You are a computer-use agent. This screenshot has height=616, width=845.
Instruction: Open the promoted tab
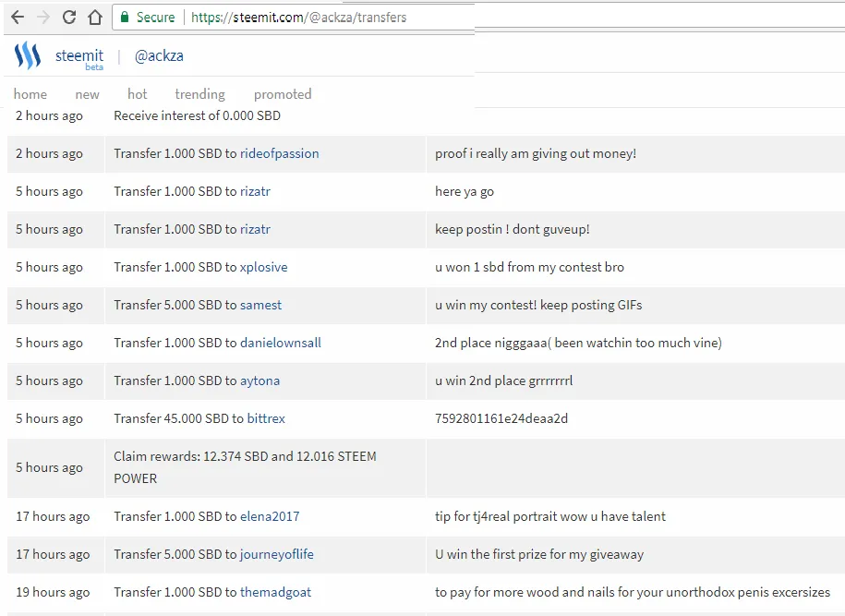[283, 94]
